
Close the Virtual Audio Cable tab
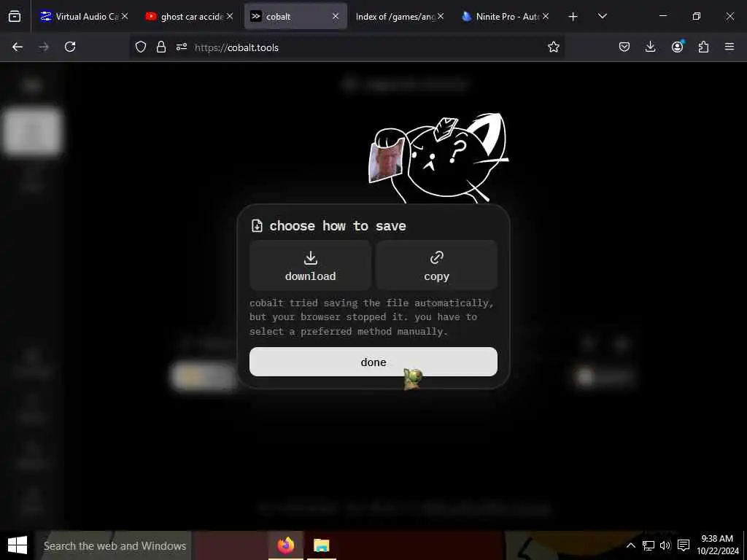[x=124, y=16]
